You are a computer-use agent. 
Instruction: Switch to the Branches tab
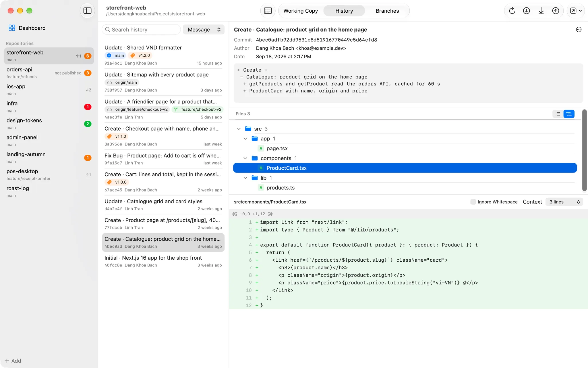387,11
